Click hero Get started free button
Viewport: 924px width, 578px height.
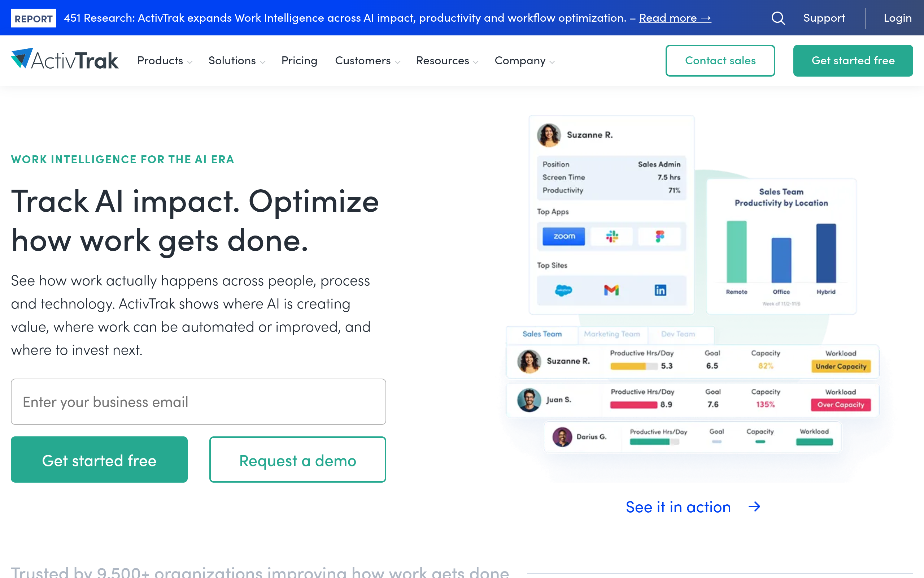point(99,460)
